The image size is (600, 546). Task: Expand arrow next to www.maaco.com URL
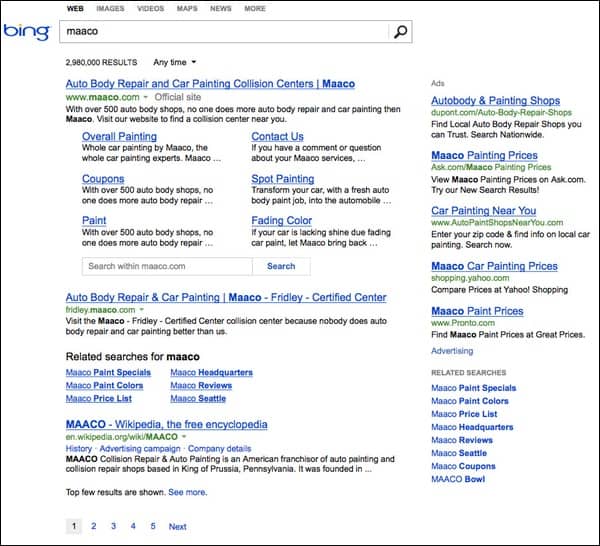[x=145, y=97]
